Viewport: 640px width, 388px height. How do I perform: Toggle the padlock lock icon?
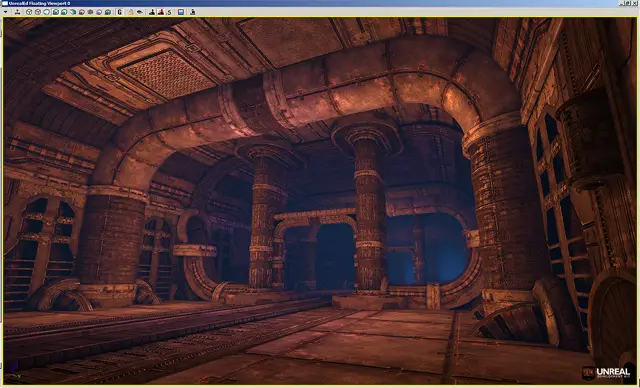coord(131,12)
